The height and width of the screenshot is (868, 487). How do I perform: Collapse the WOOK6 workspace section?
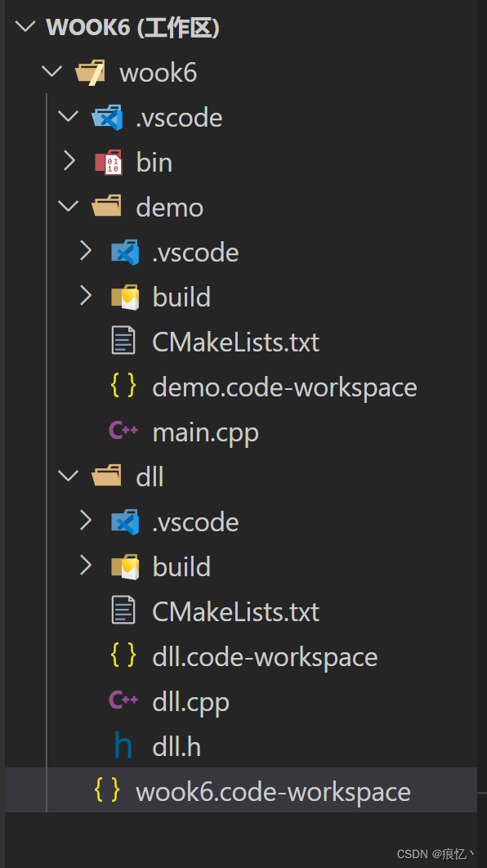point(26,27)
